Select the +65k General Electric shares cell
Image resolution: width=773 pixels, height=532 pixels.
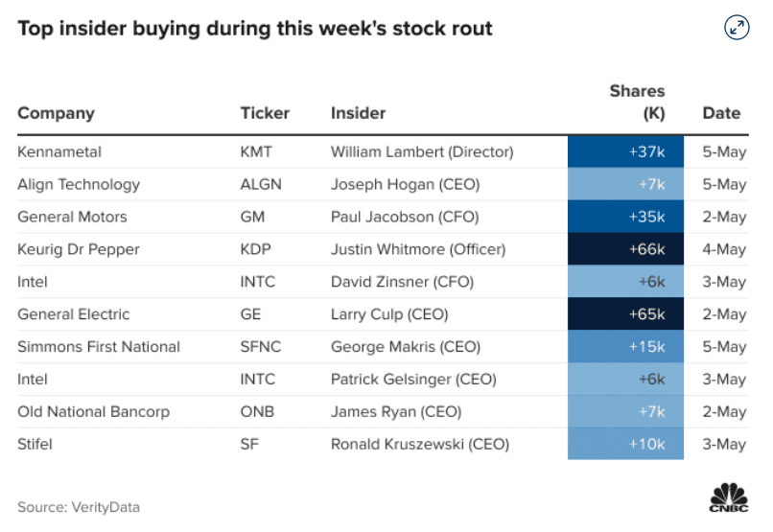click(x=625, y=314)
